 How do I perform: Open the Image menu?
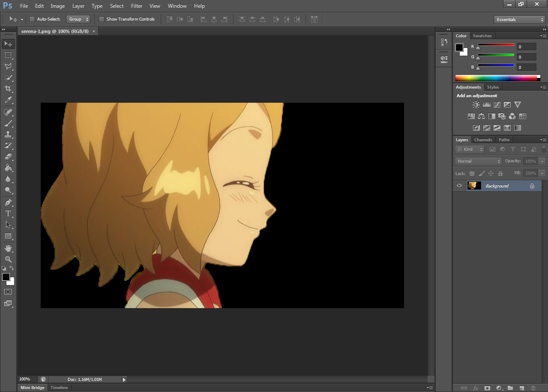(58, 6)
